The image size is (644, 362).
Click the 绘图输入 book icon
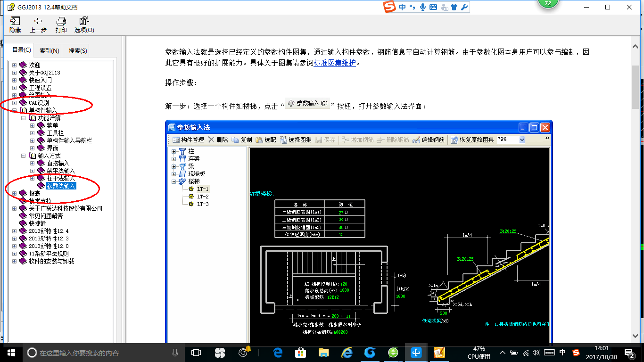23,95
